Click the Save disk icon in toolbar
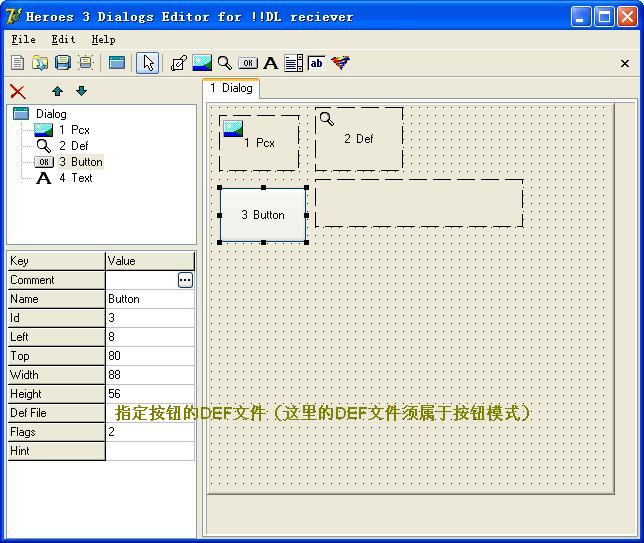This screenshot has height=543, width=644. point(62,63)
